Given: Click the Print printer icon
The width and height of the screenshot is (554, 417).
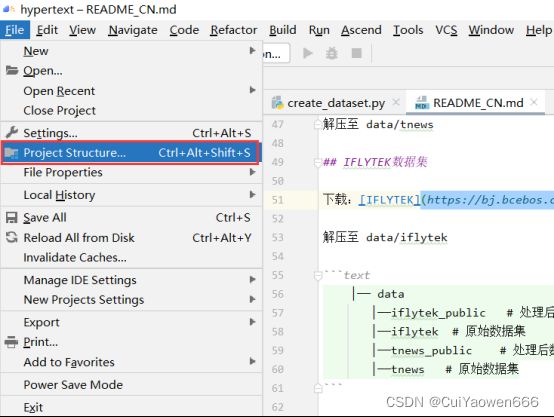Looking at the screenshot, I should [11, 342].
